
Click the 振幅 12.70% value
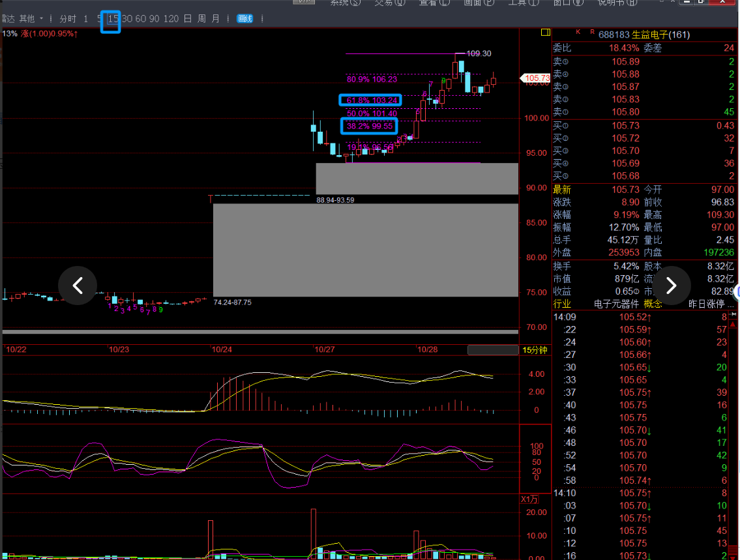tap(624, 228)
